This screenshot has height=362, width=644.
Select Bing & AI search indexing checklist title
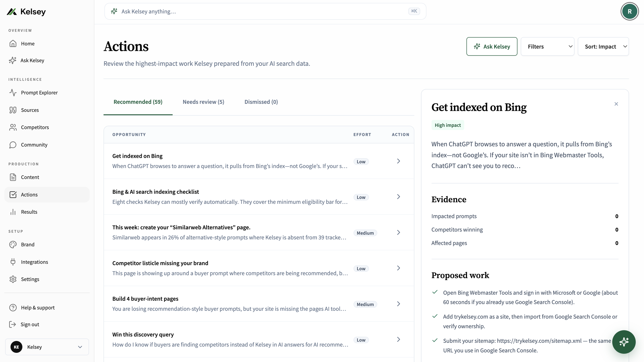coord(155,192)
